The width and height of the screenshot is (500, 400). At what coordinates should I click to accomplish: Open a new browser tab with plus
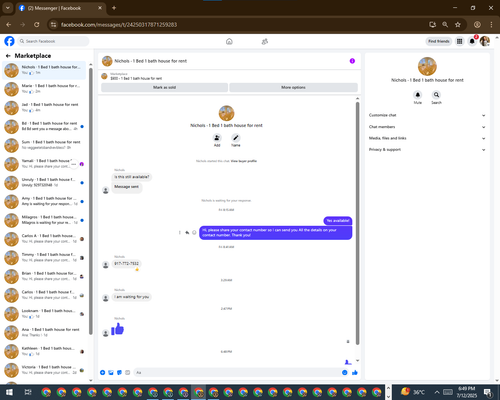(114, 8)
